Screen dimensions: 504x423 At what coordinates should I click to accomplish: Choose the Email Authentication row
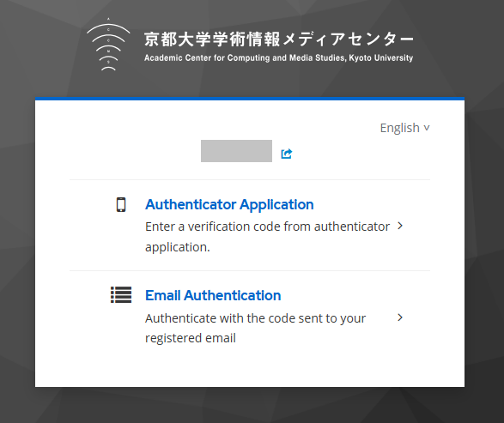click(x=250, y=317)
